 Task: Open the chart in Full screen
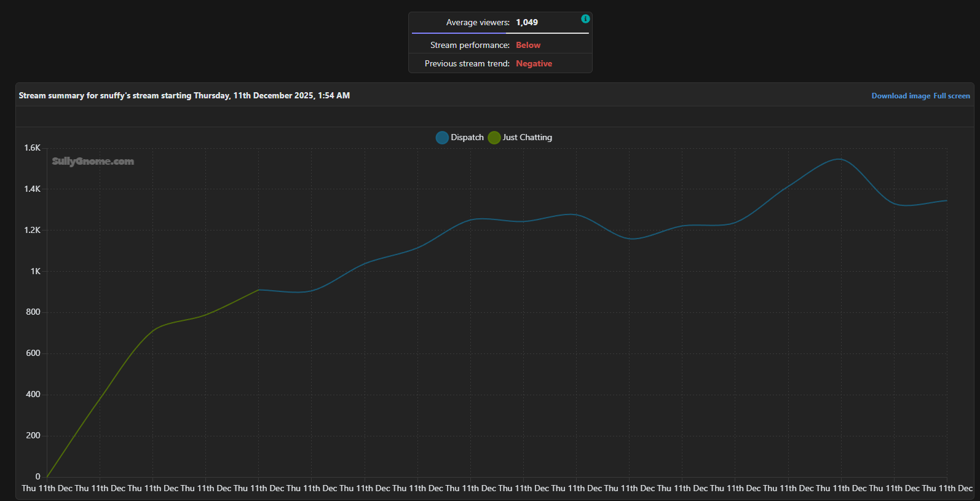click(x=952, y=96)
